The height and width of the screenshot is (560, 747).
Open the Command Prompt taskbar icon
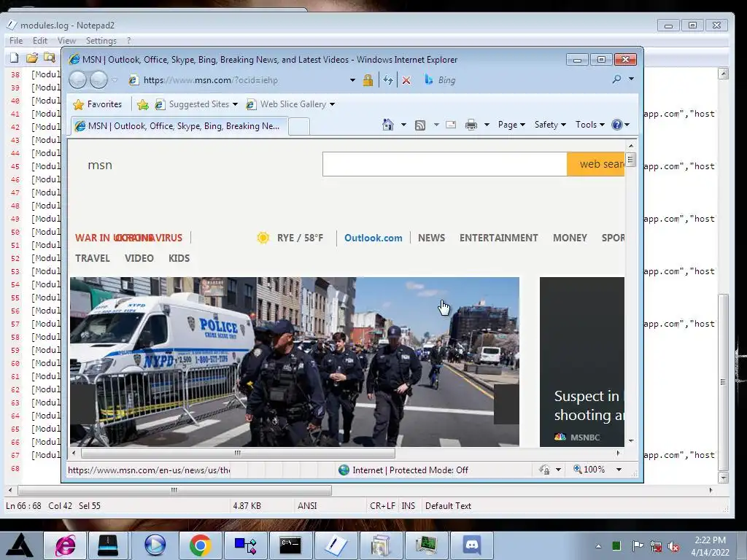(290, 545)
